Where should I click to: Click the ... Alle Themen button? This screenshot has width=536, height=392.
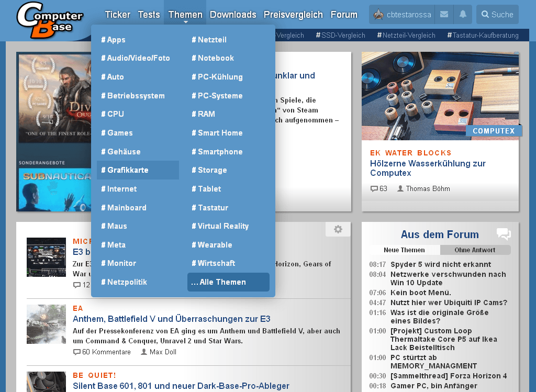click(228, 282)
